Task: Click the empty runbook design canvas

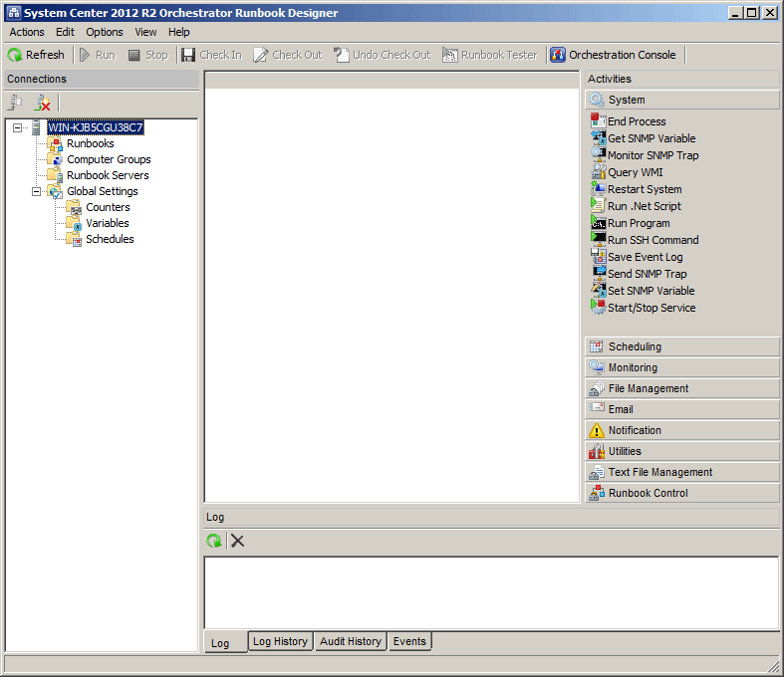Action: [392, 295]
